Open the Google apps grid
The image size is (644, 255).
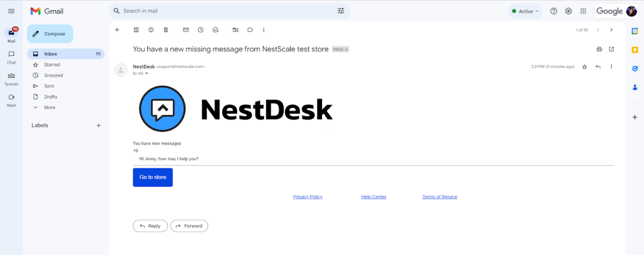click(x=583, y=11)
